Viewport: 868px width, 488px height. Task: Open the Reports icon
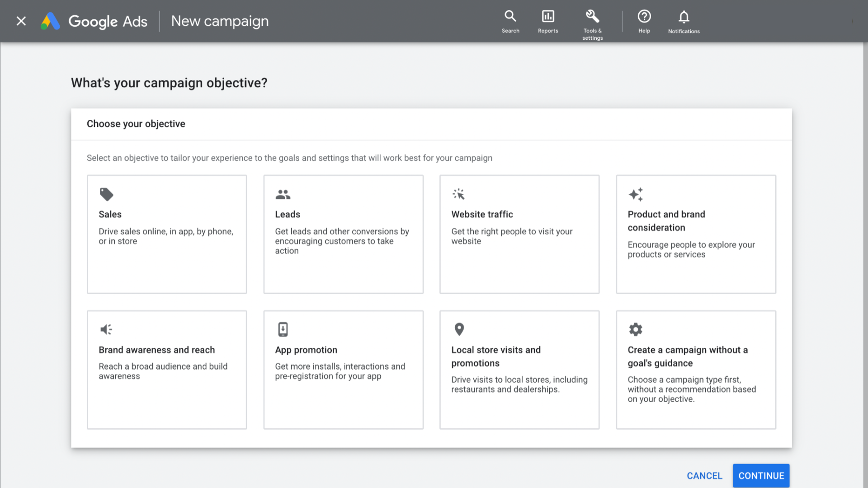tap(548, 16)
